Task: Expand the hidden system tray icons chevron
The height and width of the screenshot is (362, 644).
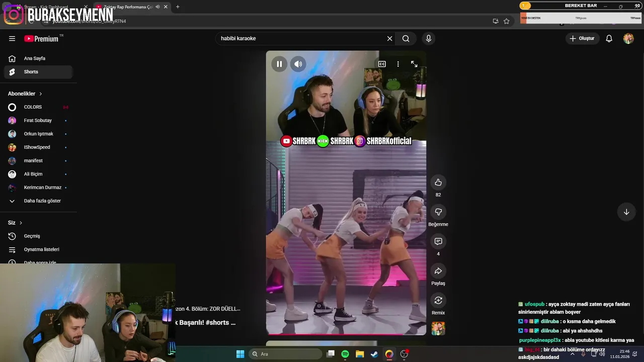Action: point(573,354)
